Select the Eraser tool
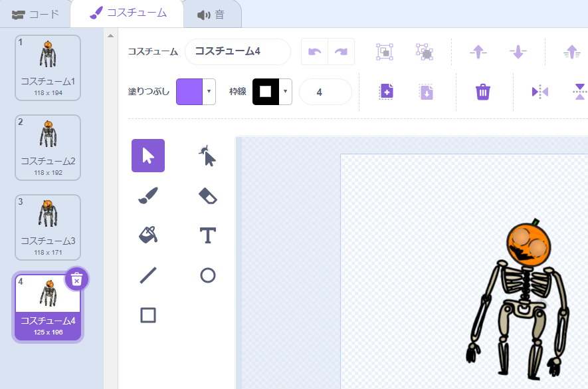Screen dimensions: 588x389 coord(207,195)
